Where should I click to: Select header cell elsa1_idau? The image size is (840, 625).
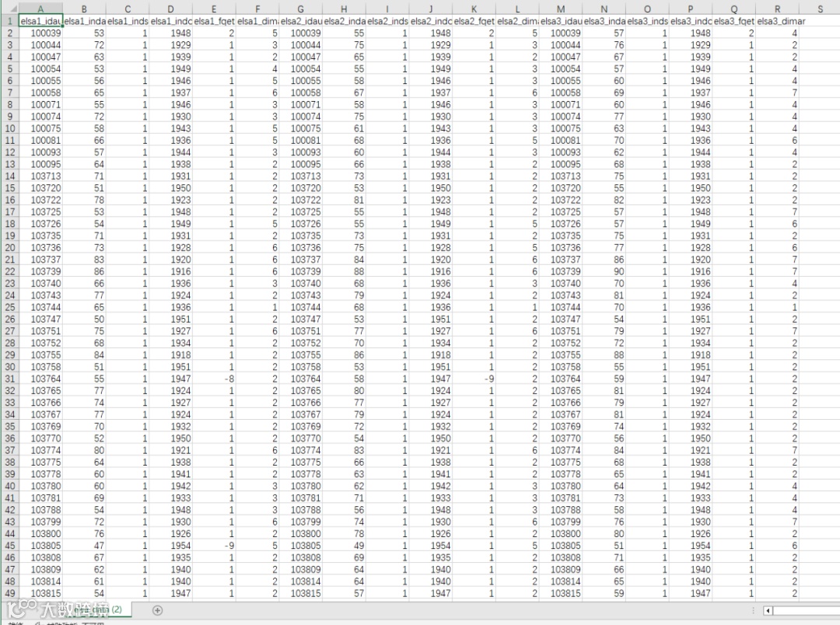click(x=40, y=21)
